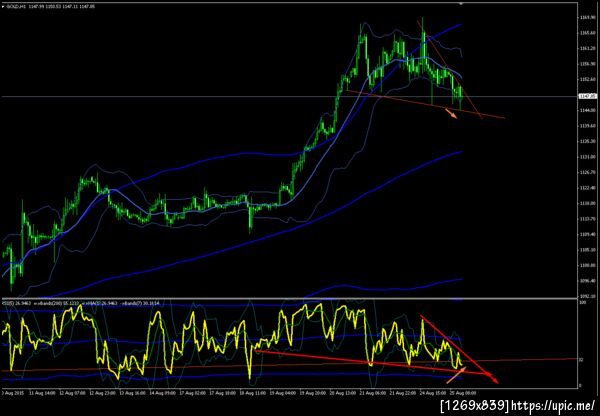Click the 1161.20 price axis label
The height and width of the screenshot is (416, 600).
(x=586, y=49)
